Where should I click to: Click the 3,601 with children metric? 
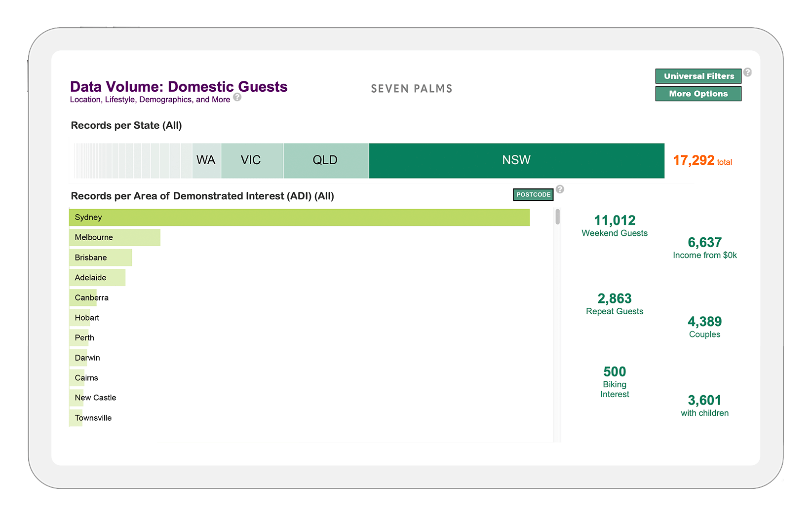(x=705, y=406)
